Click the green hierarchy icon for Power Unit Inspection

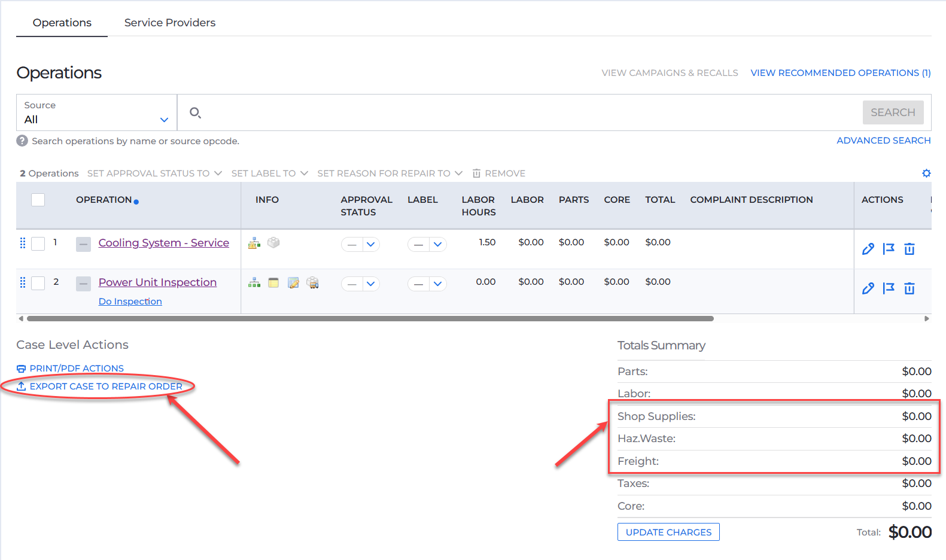point(254,282)
